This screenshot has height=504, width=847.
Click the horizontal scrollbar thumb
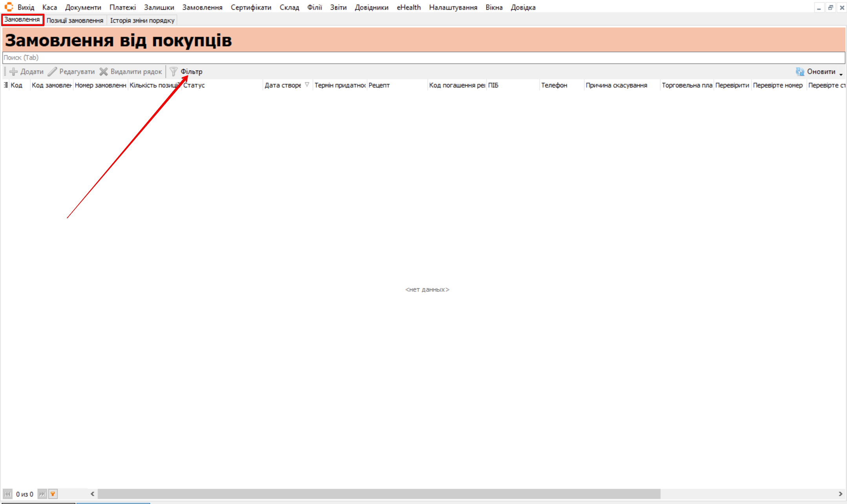point(379,494)
